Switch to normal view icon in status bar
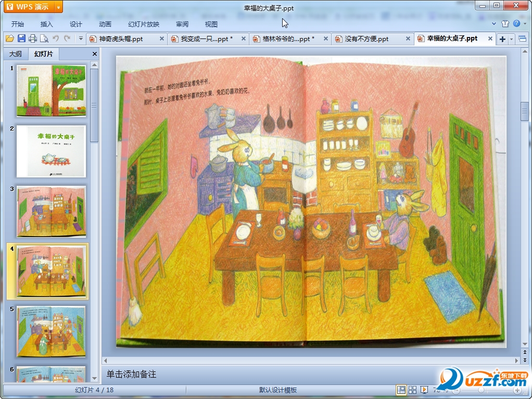Viewport: 532px width, 399px height. point(401,390)
